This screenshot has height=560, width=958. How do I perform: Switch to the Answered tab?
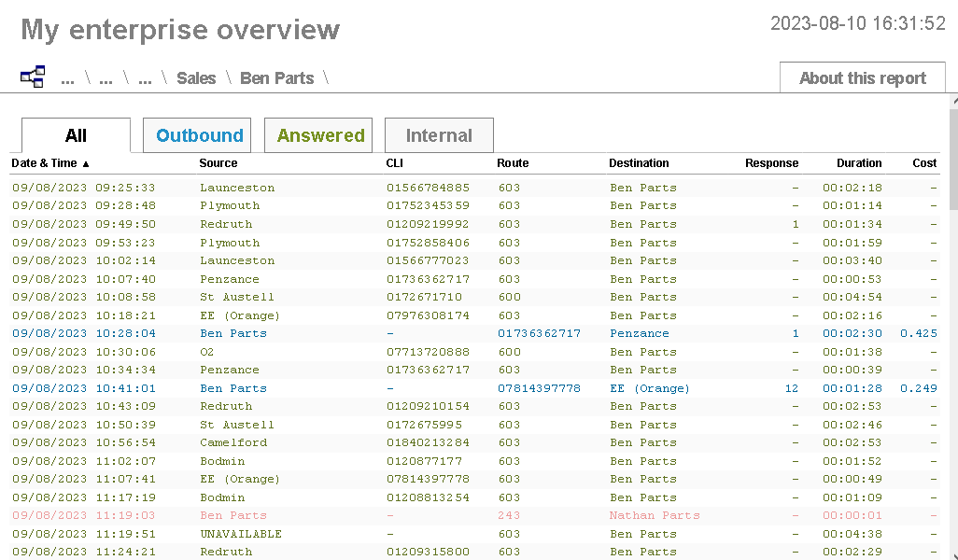pos(317,134)
